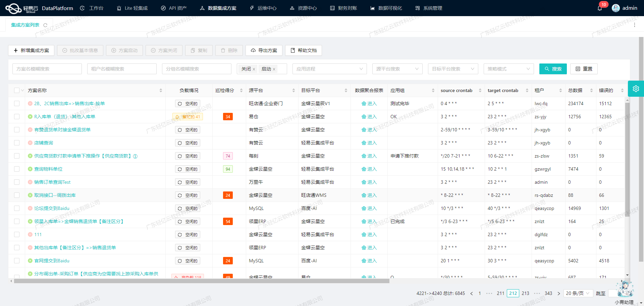The width and height of the screenshot is (644, 306).
Task: Sort by 目标平台 column
Action: pyautogui.click(x=346, y=90)
